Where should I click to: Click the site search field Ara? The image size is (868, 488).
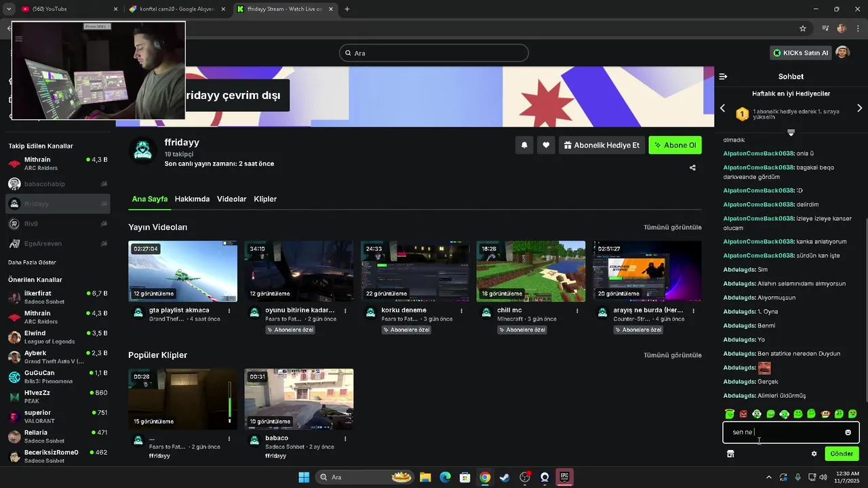coord(434,53)
